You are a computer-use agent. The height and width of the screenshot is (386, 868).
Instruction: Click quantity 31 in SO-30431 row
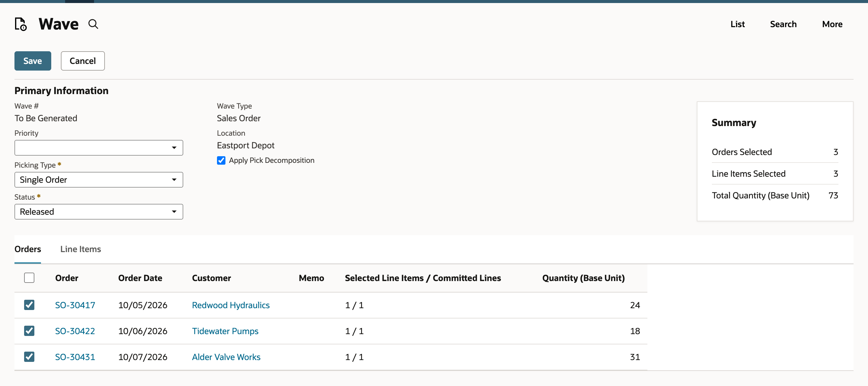pos(635,357)
